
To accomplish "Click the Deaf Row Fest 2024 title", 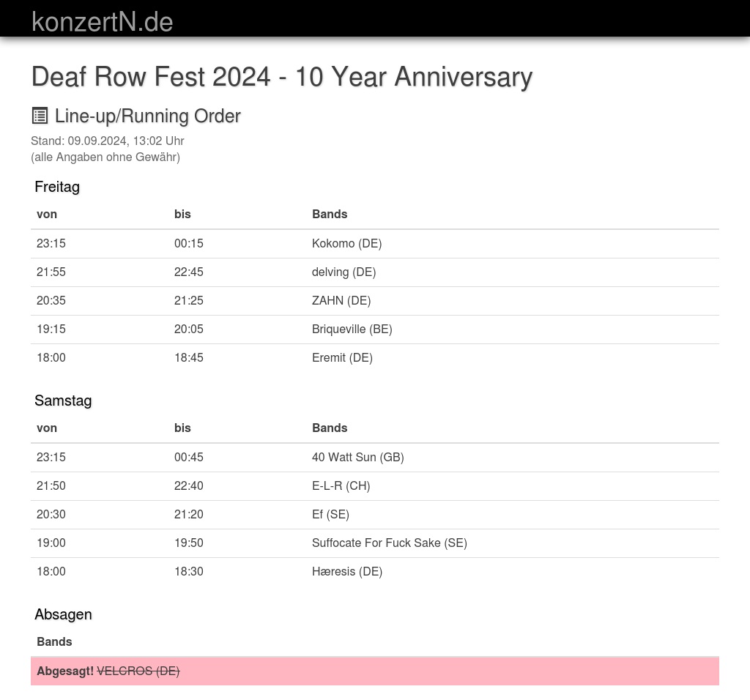I will click(282, 76).
